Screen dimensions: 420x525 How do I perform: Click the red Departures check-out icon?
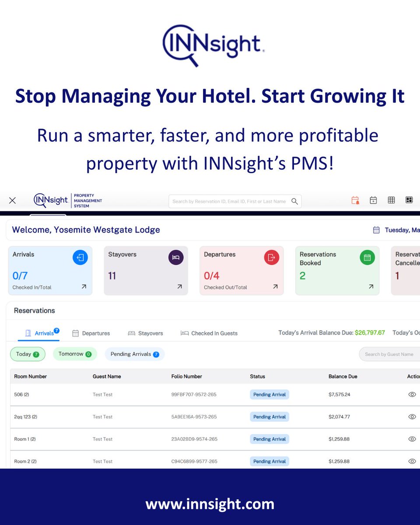272,257
